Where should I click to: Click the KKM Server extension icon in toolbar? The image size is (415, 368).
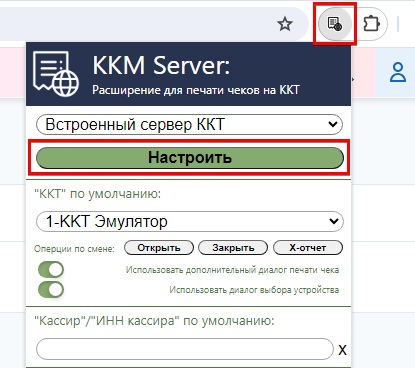[x=335, y=24]
